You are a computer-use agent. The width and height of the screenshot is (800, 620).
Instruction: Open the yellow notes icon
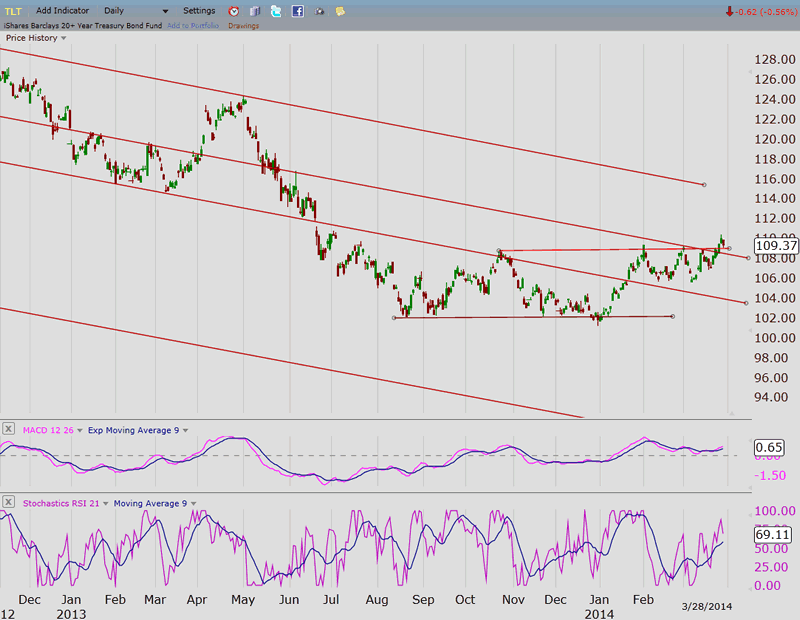341,11
